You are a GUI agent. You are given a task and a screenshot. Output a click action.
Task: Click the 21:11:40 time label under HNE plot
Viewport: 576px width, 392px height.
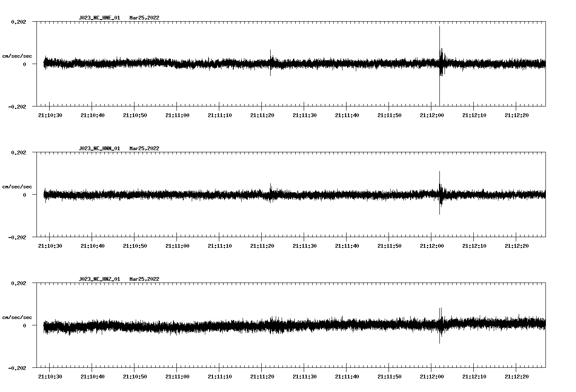click(x=347, y=115)
